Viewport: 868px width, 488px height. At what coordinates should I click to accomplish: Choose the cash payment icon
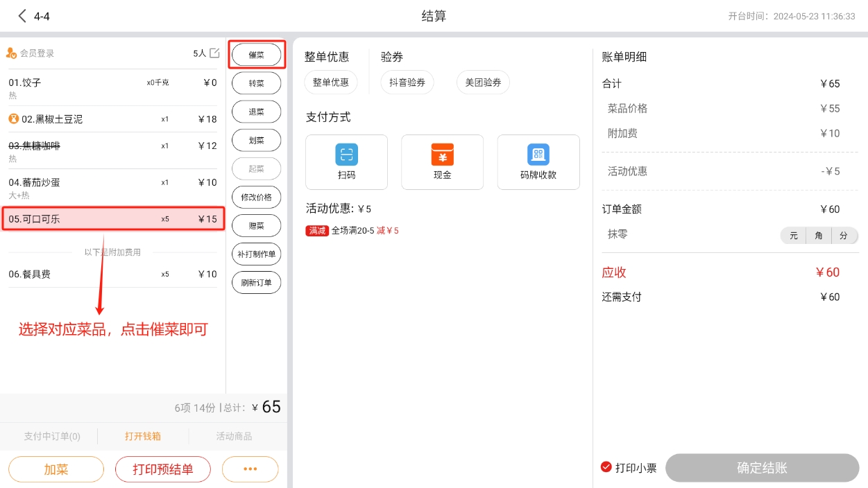442,155
